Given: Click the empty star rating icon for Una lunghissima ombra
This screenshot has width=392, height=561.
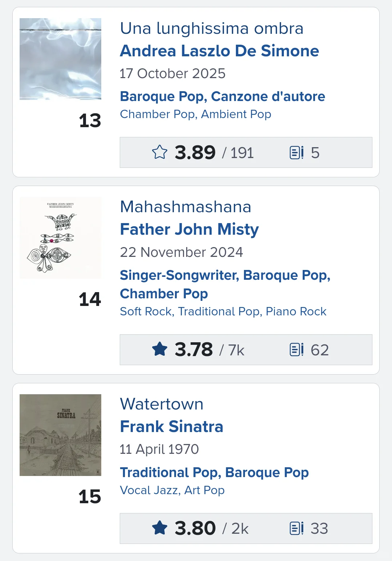Looking at the screenshot, I should click(160, 152).
